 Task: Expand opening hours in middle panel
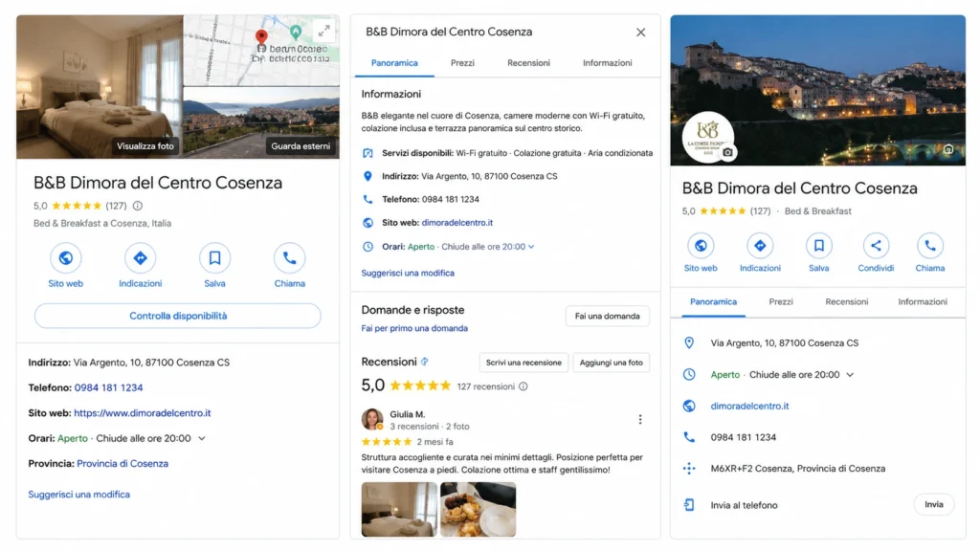[531, 247]
